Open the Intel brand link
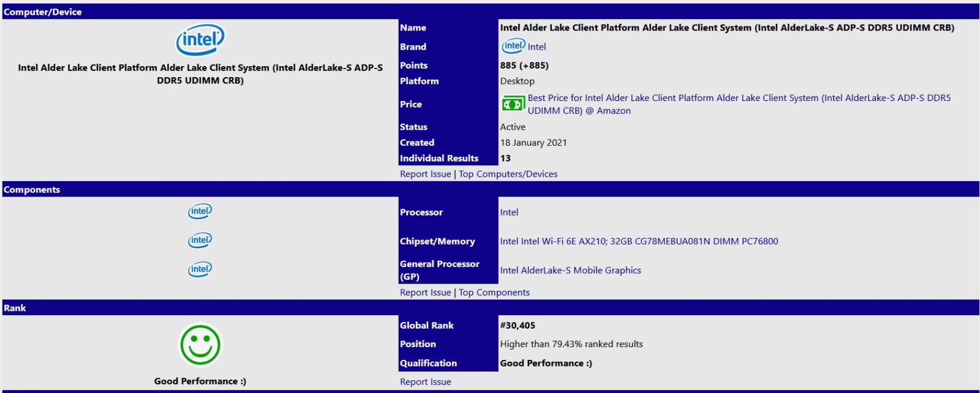 point(537,47)
